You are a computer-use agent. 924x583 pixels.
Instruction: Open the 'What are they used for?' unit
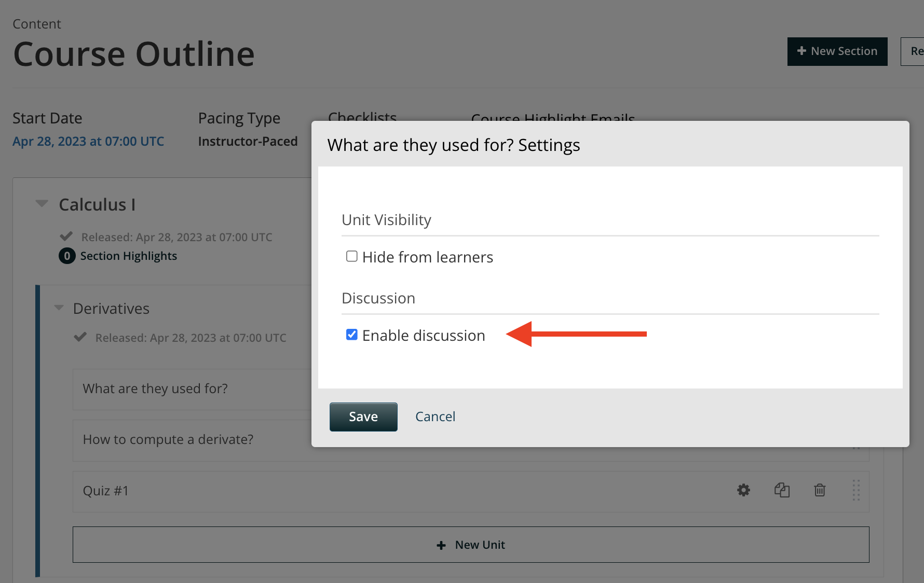click(155, 389)
